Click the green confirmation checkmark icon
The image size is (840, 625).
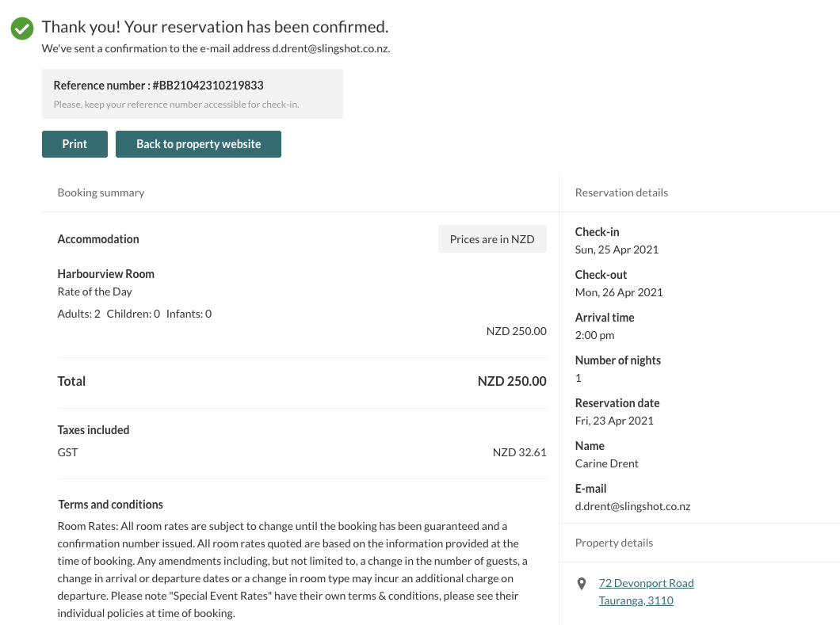click(x=22, y=29)
